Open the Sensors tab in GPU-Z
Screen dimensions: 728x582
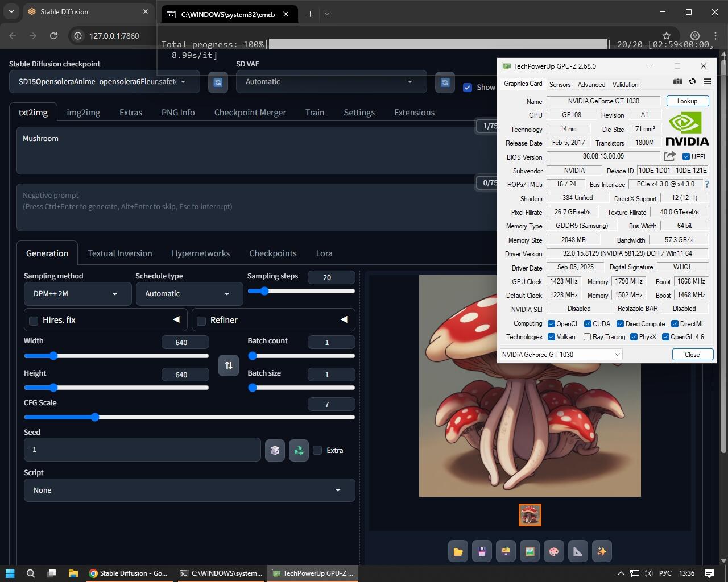point(560,85)
